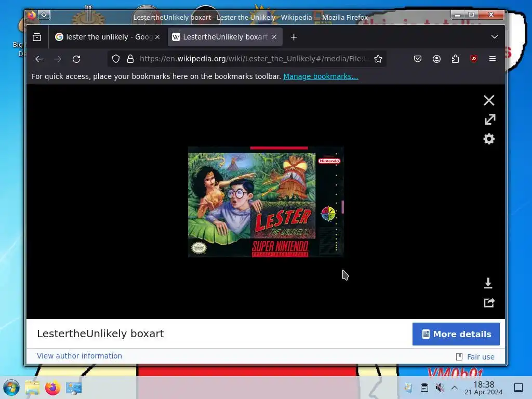The width and height of the screenshot is (532, 399).
Task: Bookmark this page with star icon
Action: (378, 59)
